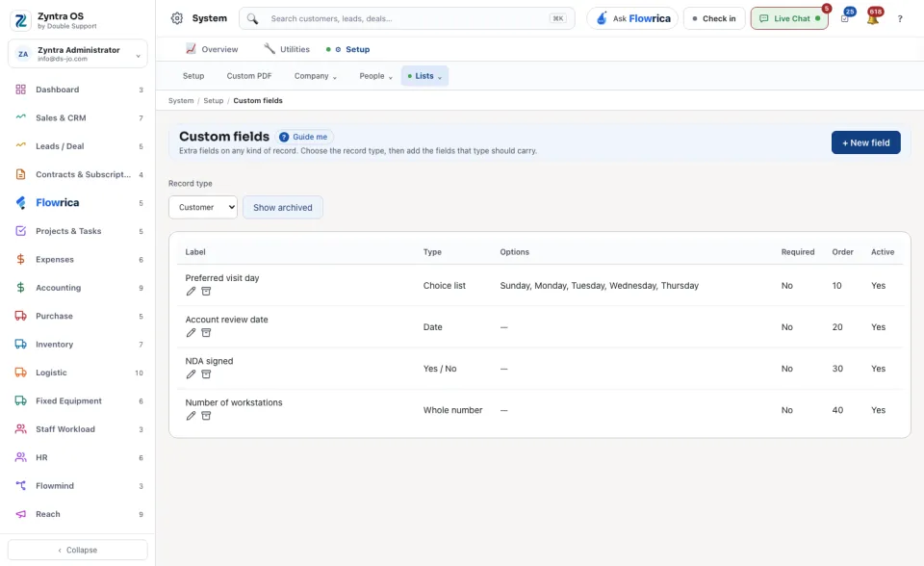Click the Accounting dollar icon
924x566 pixels.
pos(20,288)
